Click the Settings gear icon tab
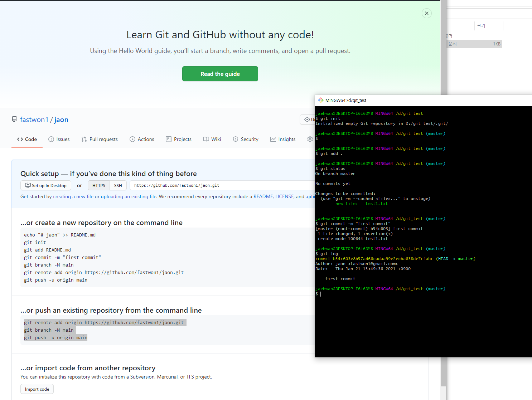 tap(310, 139)
